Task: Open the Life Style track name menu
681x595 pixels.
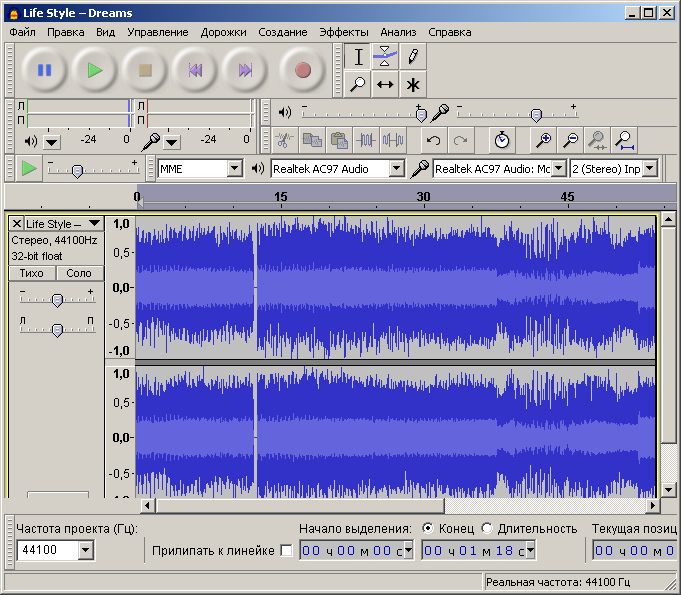Action: tap(64, 224)
